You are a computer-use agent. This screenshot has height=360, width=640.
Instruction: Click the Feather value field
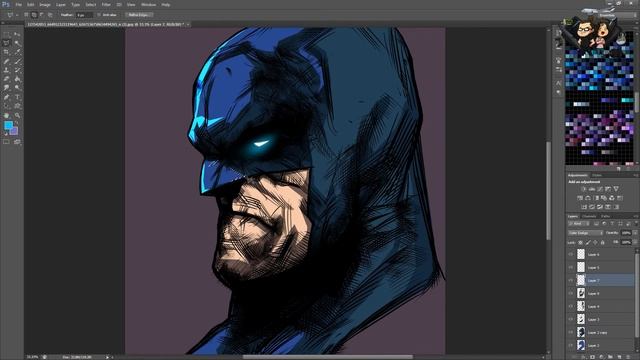point(84,15)
